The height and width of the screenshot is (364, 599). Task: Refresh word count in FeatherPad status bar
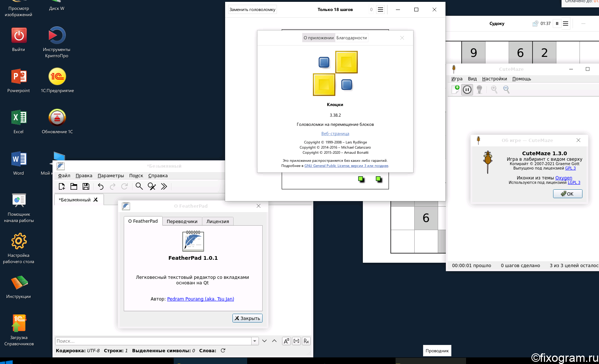pyautogui.click(x=223, y=350)
